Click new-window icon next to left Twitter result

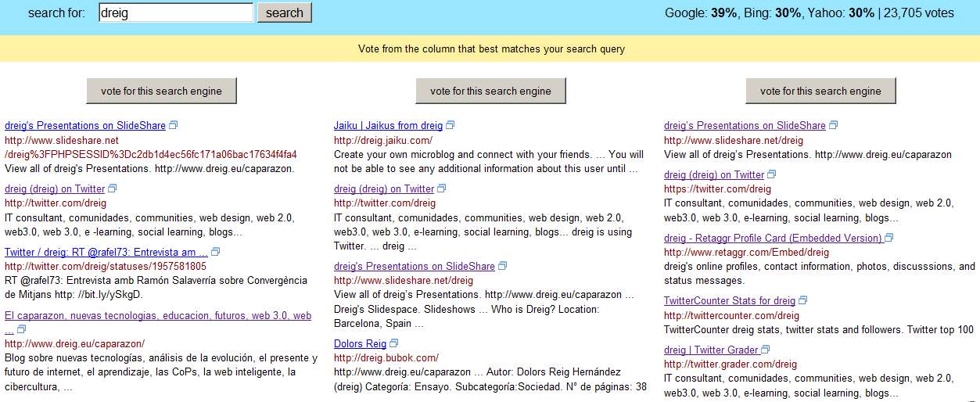click(113, 188)
